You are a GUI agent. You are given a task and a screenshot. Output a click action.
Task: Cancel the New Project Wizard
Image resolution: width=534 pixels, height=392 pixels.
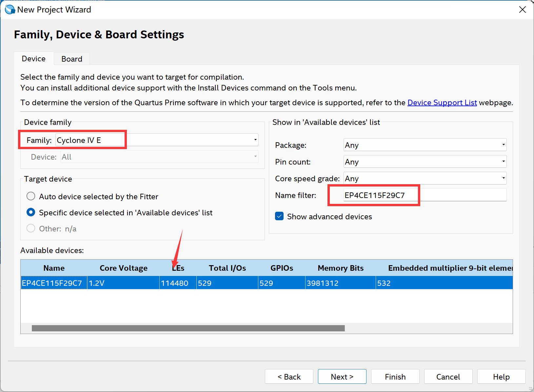point(448,377)
